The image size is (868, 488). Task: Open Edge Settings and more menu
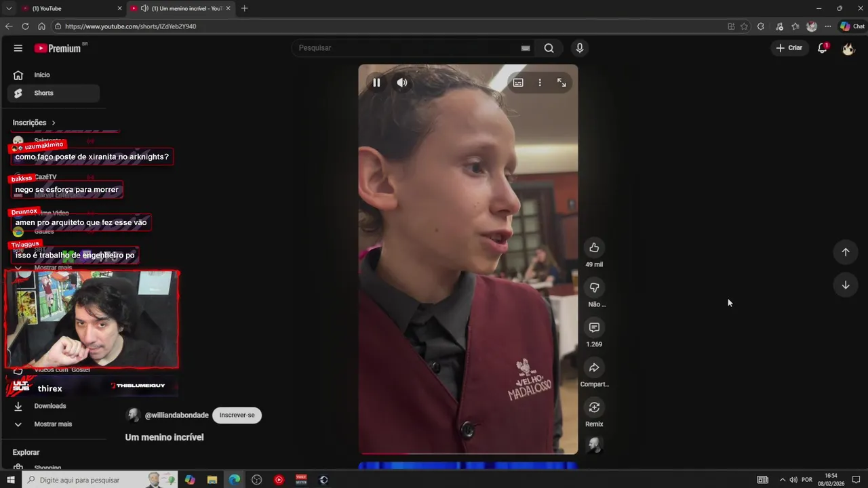(828, 26)
